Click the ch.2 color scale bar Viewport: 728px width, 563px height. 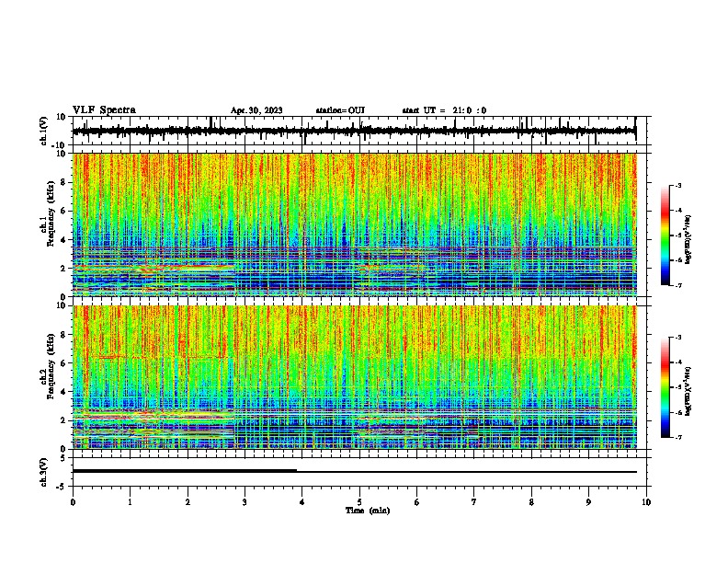665,387
